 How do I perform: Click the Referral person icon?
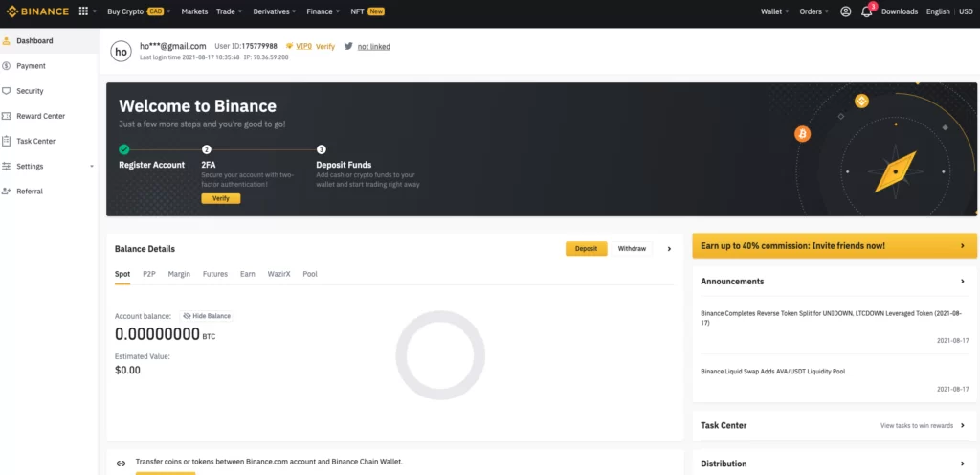click(x=7, y=192)
